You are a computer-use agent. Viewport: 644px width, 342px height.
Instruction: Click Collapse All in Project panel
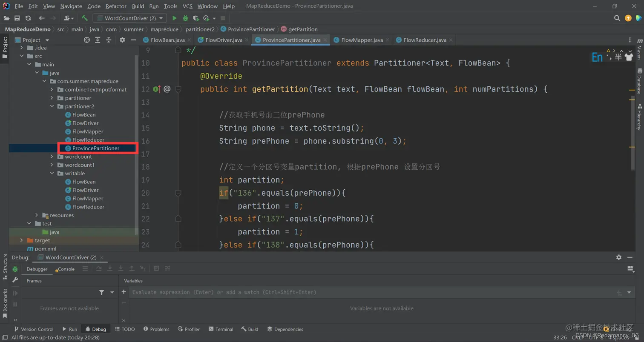coord(109,40)
